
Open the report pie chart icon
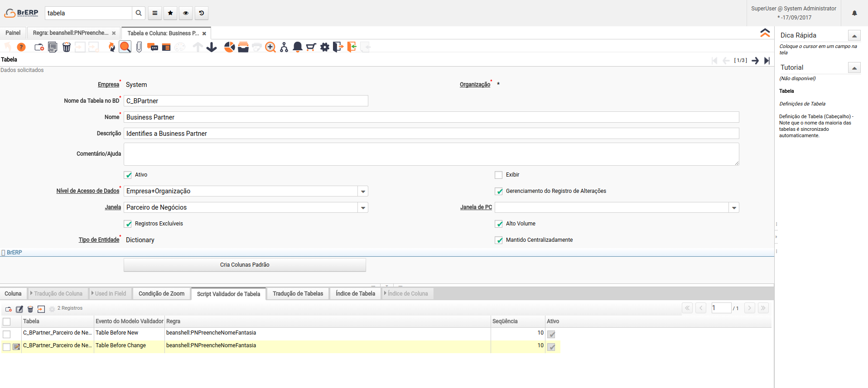tap(230, 47)
